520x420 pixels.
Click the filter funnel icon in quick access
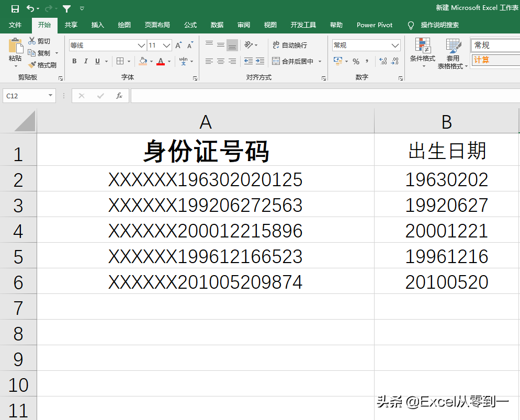pos(66,8)
